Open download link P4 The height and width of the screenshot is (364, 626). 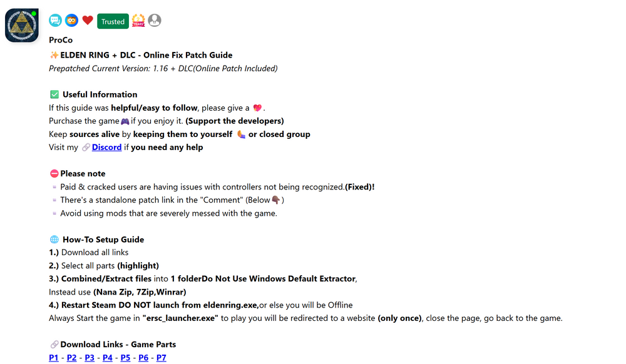tap(108, 358)
